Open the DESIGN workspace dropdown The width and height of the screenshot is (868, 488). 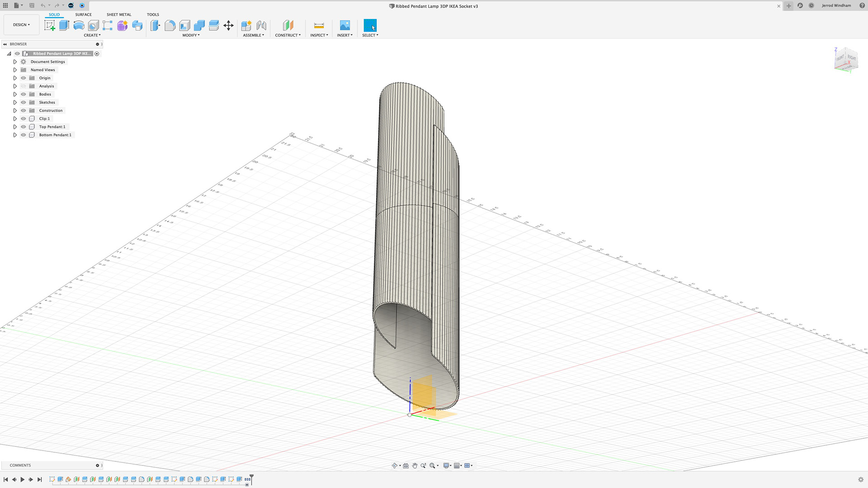tap(21, 25)
